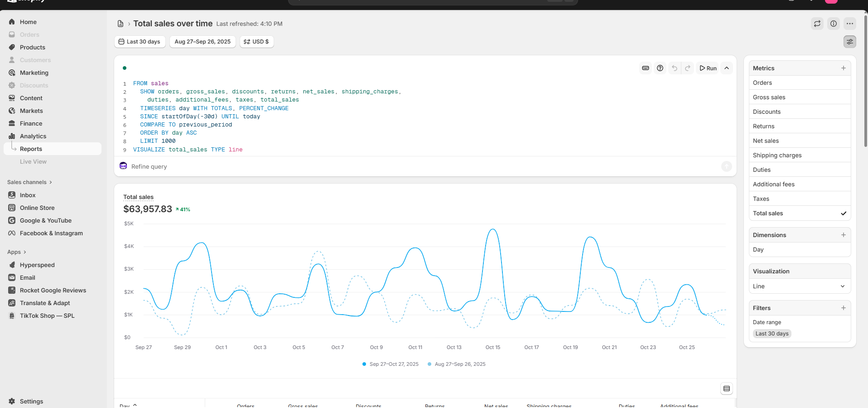Enable the Gross sales metric
The height and width of the screenshot is (408, 868).
click(800, 97)
